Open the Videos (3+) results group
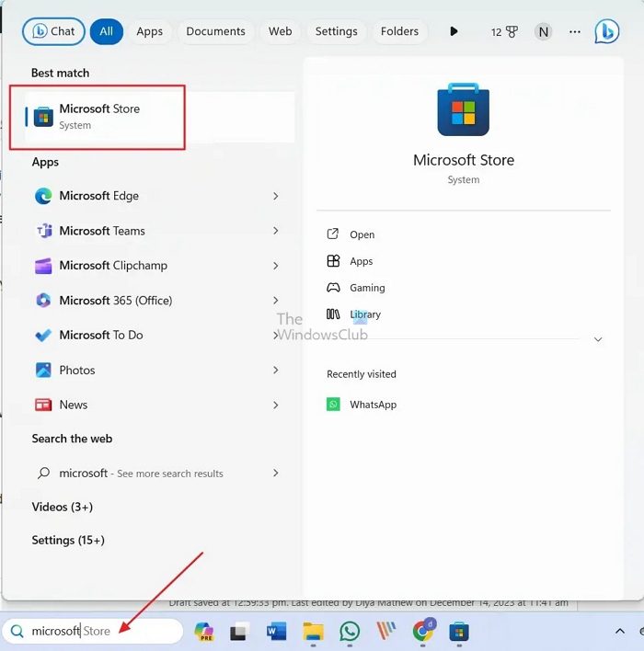Image resolution: width=644 pixels, height=651 pixels. [63, 507]
